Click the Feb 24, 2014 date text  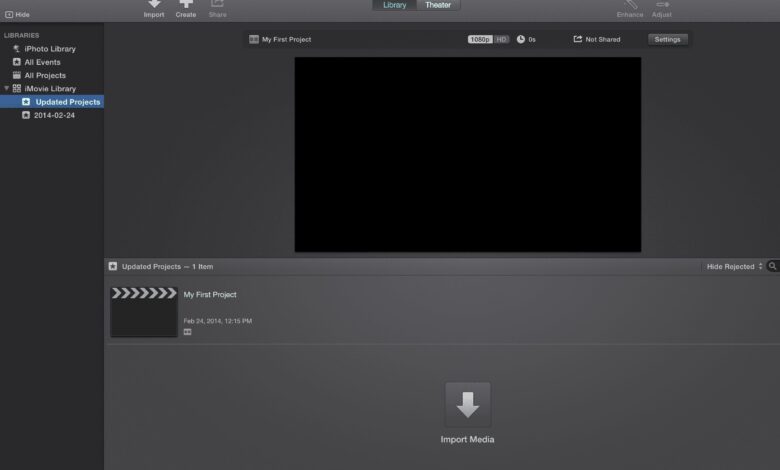pyautogui.click(x=218, y=321)
